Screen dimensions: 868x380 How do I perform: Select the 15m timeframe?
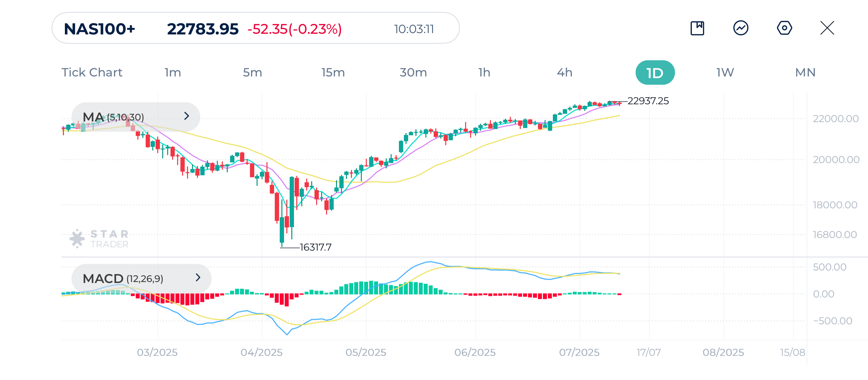333,72
